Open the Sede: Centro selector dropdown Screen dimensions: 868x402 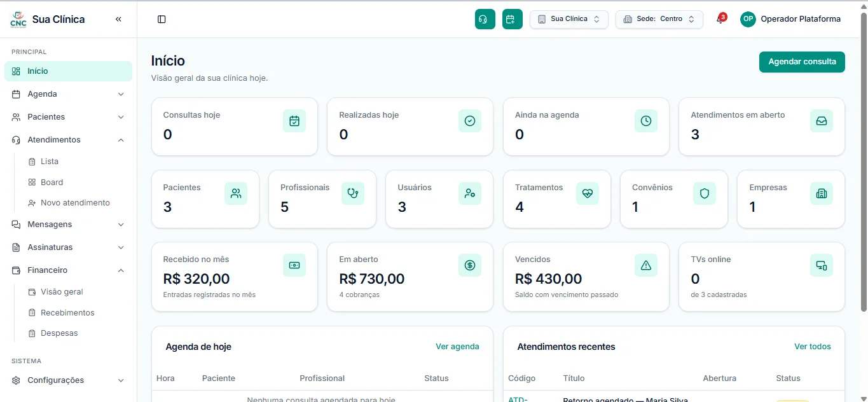point(659,19)
